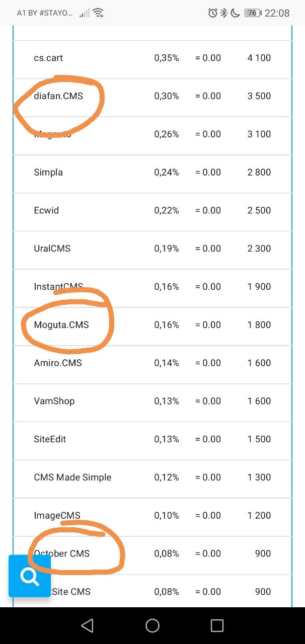Tap the Simpla CMS name
This screenshot has width=305, height=644.
[x=48, y=172]
